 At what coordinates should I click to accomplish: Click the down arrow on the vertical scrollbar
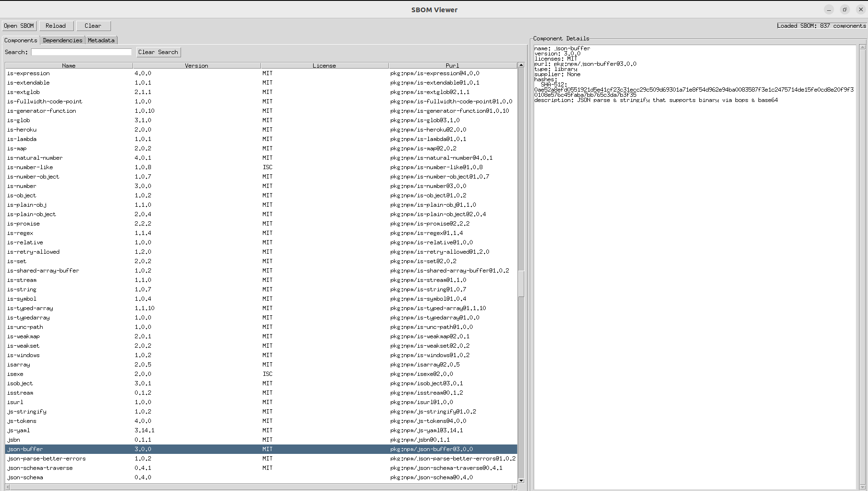click(x=521, y=481)
